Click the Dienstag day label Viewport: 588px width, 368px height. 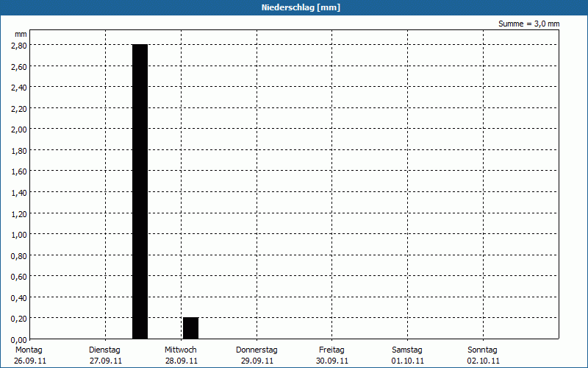click(104, 350)
